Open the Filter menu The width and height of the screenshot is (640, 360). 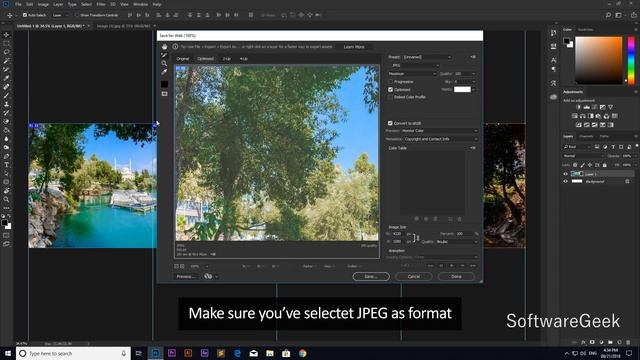pos(101,4)
